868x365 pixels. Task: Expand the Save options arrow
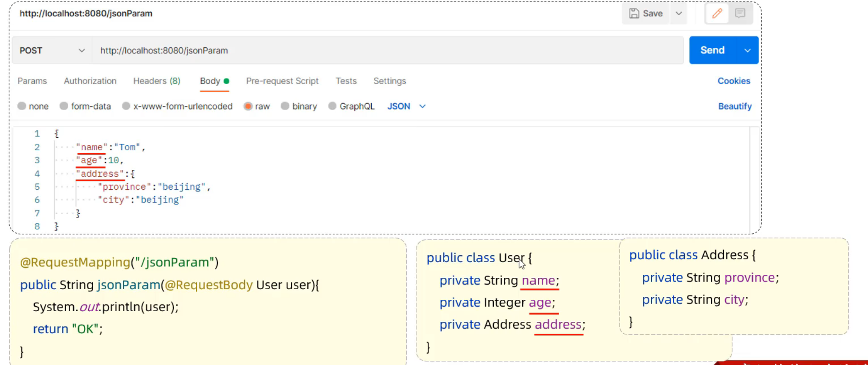click(x=679, y=14)
